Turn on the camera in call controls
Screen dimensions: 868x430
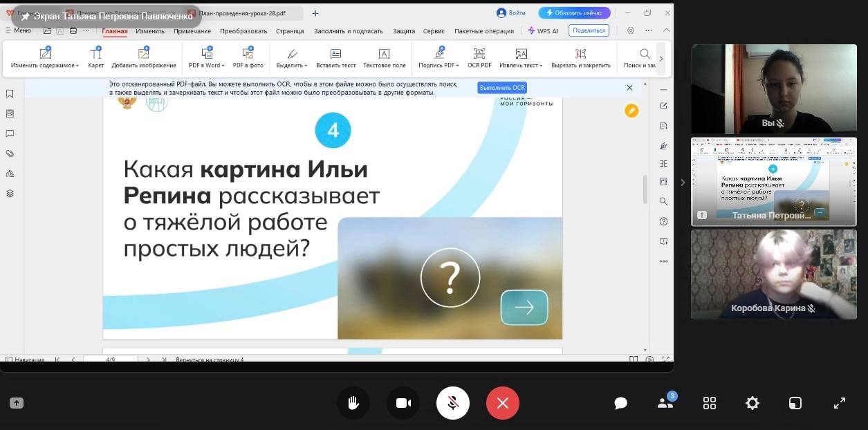click(403, 403)
